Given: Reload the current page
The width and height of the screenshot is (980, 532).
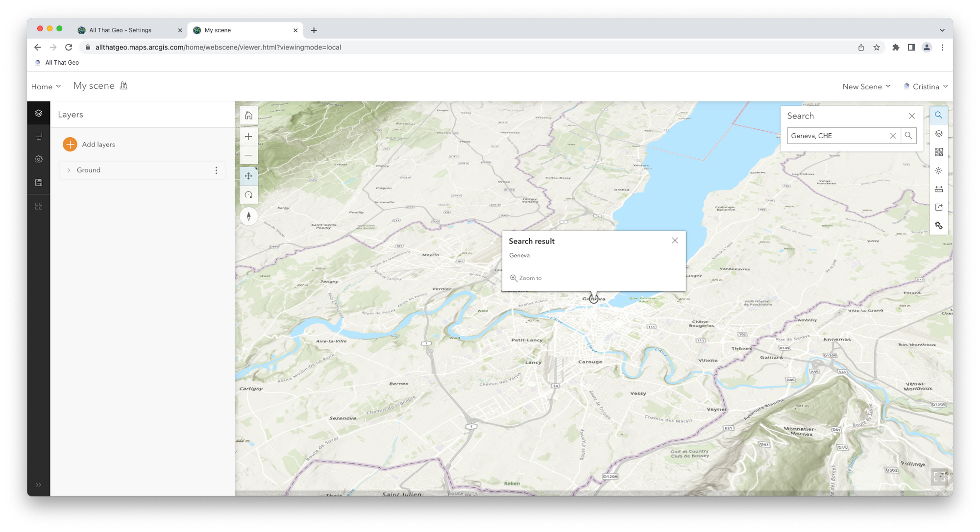Looking at the screenshot, I should click(69, 48).
